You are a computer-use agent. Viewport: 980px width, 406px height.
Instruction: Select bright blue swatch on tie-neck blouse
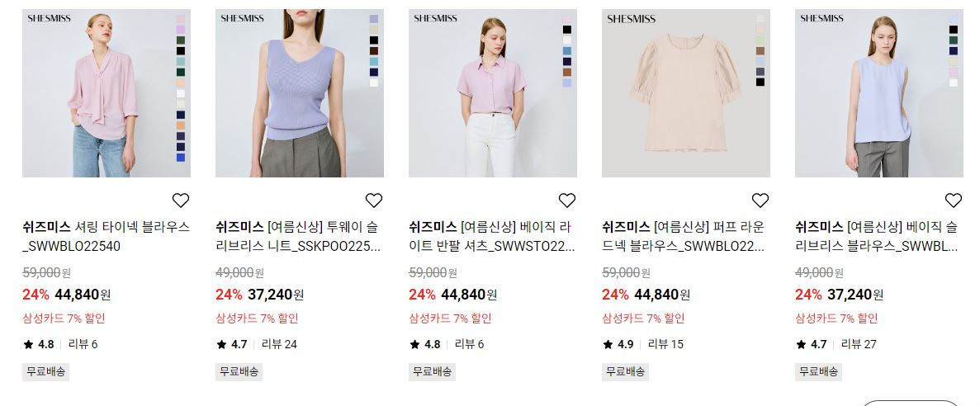(x=181, y=158)
